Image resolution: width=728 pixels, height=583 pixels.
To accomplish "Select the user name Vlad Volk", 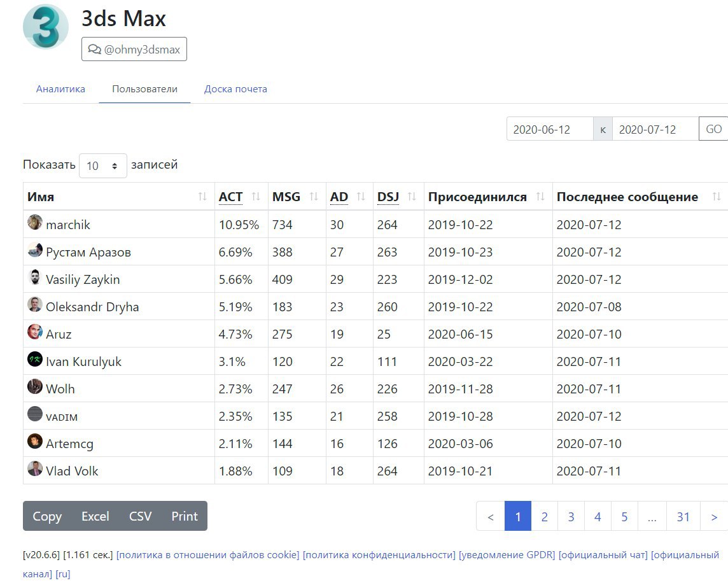I will (72, 471).
